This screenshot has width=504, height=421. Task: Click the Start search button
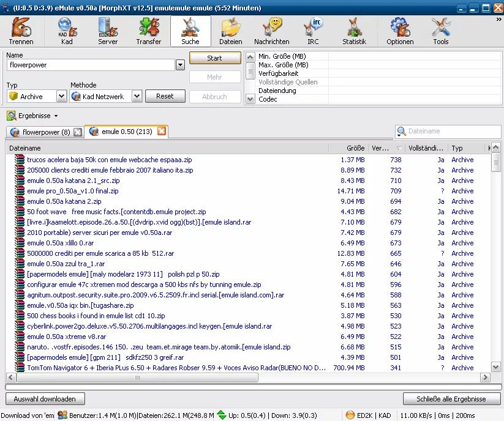215,58
